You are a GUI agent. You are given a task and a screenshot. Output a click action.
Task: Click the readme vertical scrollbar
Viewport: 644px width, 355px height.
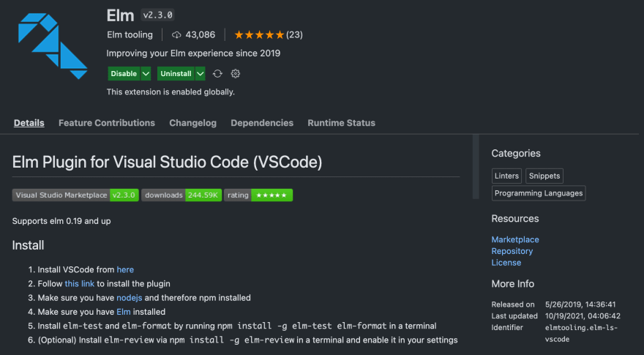coord(476,166)
